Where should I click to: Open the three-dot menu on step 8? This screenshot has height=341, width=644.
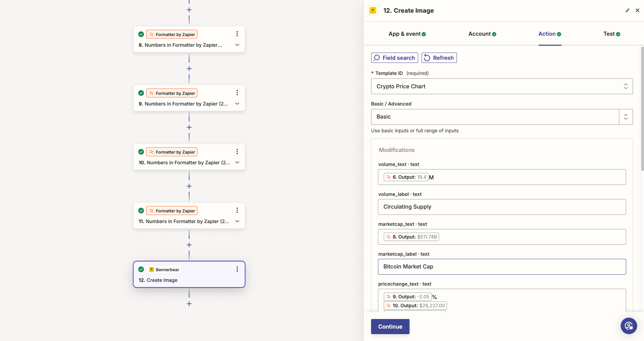tap(237, 34)
